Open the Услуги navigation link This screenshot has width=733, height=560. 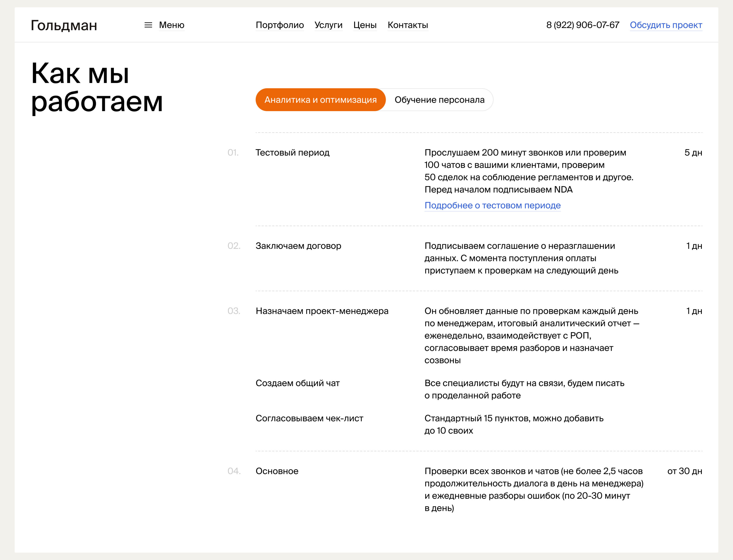[x=328, y=25]
